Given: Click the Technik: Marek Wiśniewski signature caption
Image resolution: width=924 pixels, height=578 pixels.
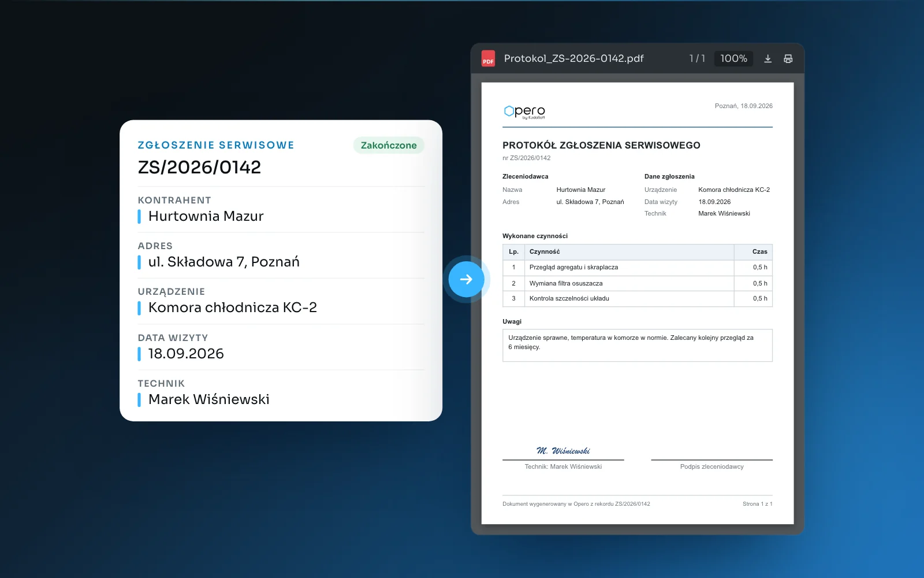Looking at the screenshot, I should click(x=563, y=466).
